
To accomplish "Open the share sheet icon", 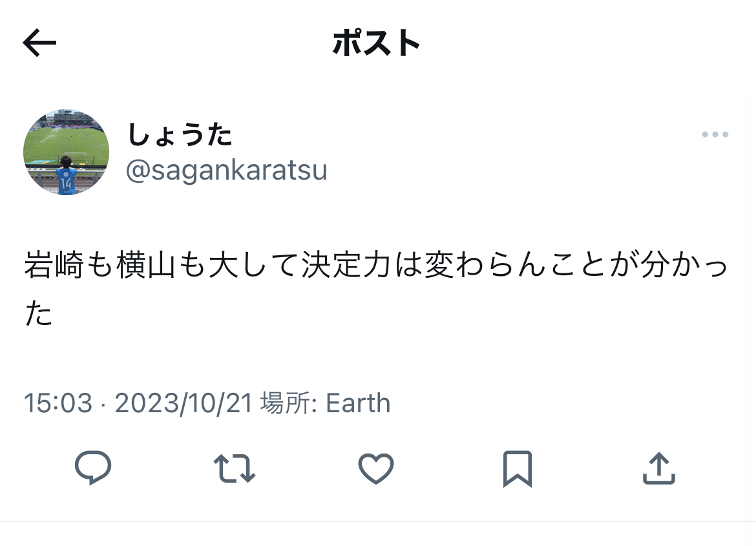I will (x=658, y=468).
